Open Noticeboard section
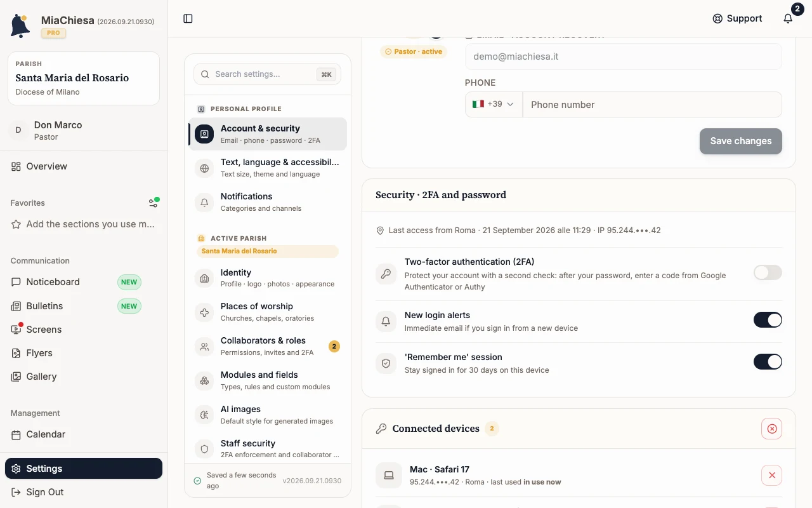The height and width of the screenshot is (508, 812). click(x=84, y=282)
